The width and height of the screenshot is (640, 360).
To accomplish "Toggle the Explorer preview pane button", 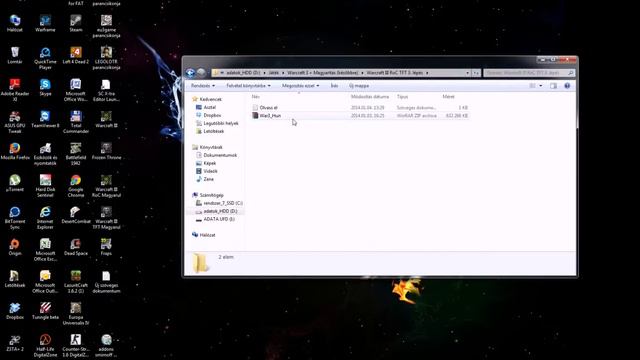I will click(553, 86).
